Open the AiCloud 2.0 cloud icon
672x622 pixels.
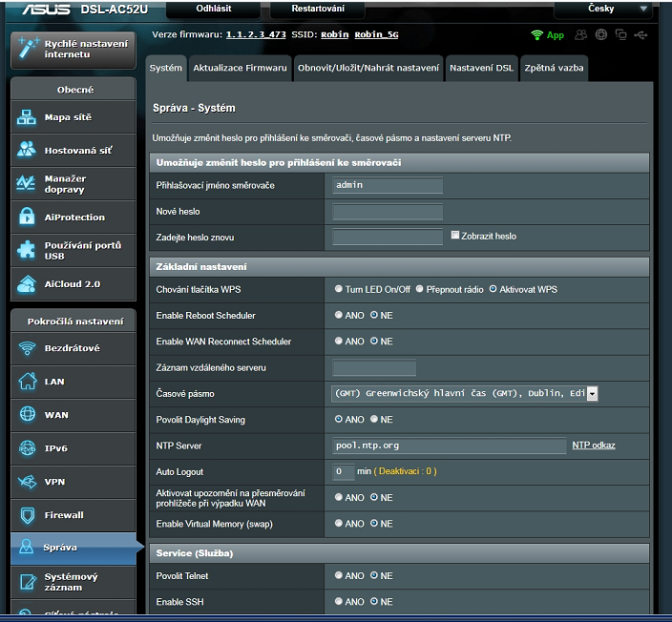(x=27, y=284)
